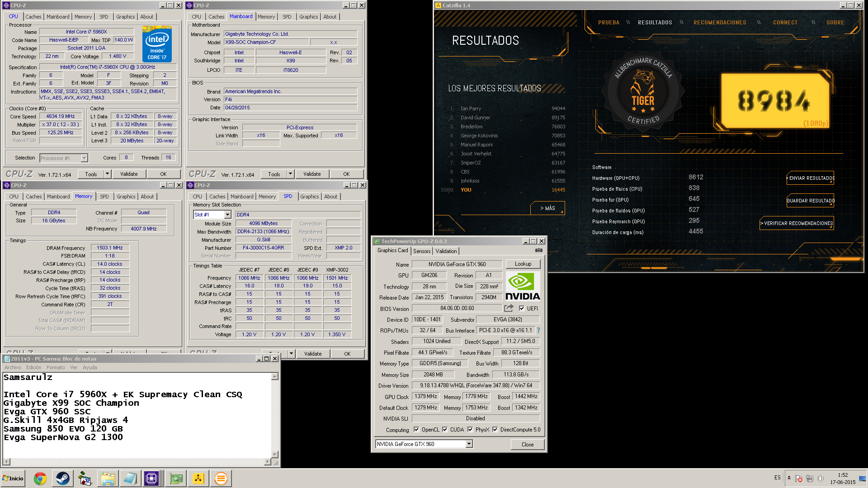
Task: Switch to Catzilla via yellow taskbar icon
Action: tap(198, 479)
